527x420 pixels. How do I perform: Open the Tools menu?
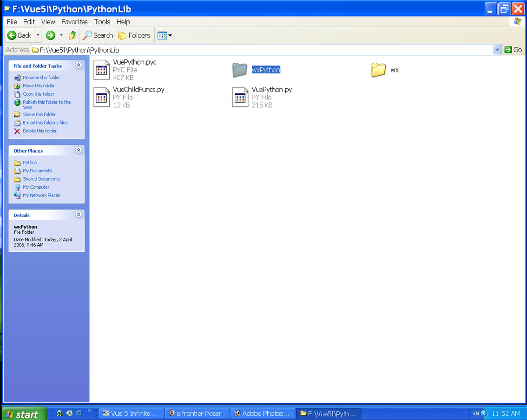point(102,22)
